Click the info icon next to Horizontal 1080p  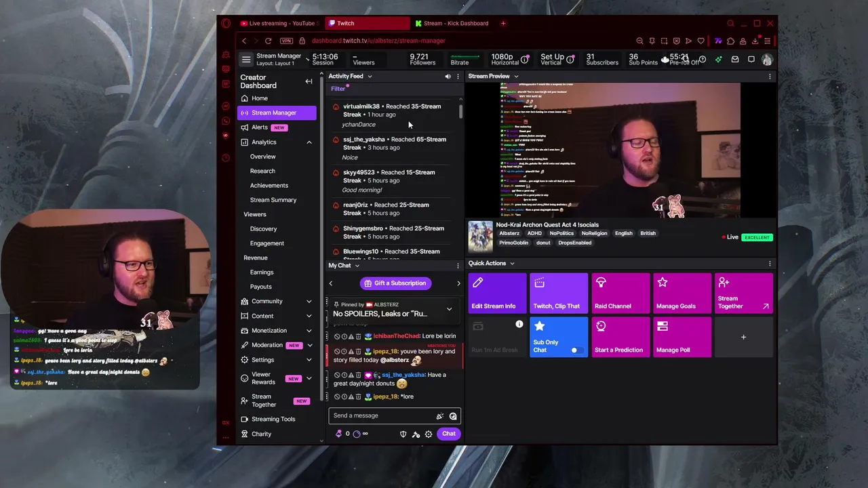point(525,60)
